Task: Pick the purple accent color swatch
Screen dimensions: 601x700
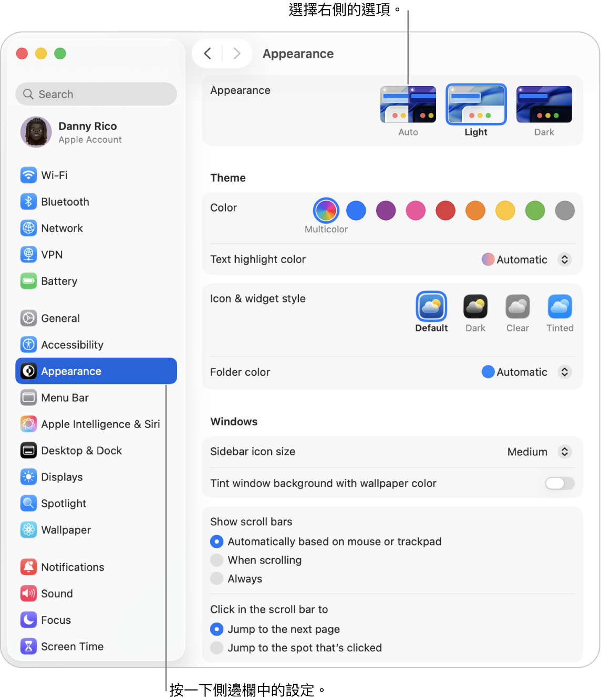Action: coord(386,211)
